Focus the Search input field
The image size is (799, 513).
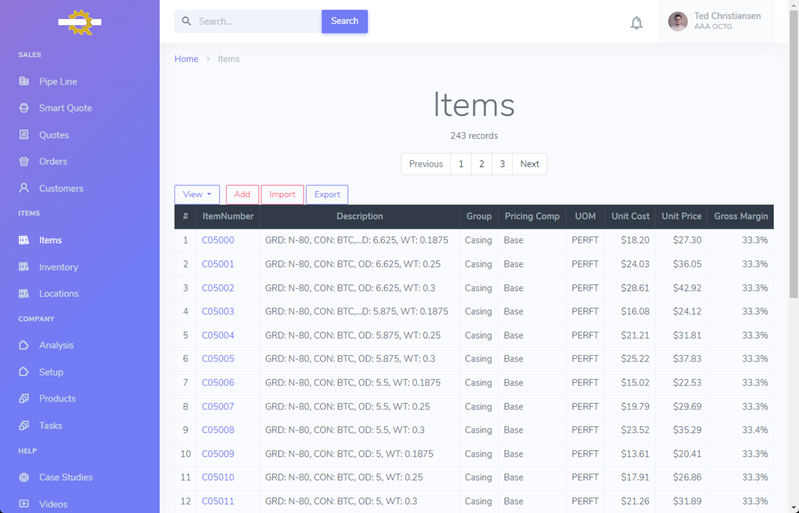(x=255, y=21)
